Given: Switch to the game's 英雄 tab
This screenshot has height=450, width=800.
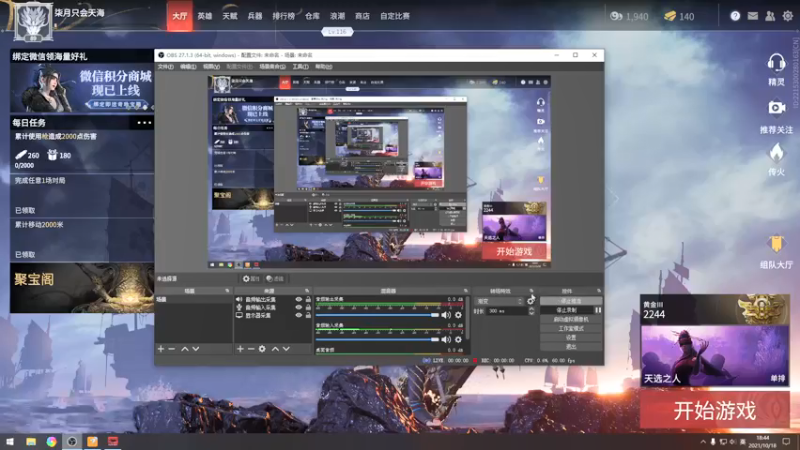Looking at the screenshot, I should click(x=205, y=16).
